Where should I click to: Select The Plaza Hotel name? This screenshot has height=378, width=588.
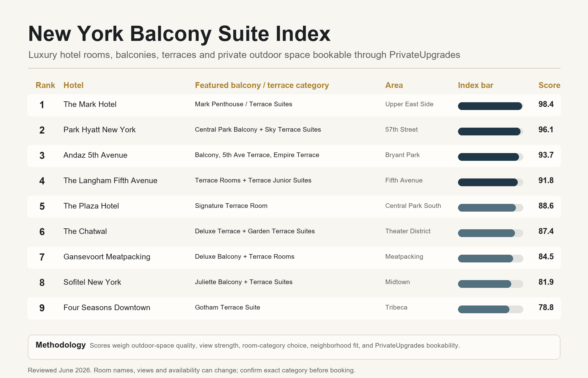91,206
